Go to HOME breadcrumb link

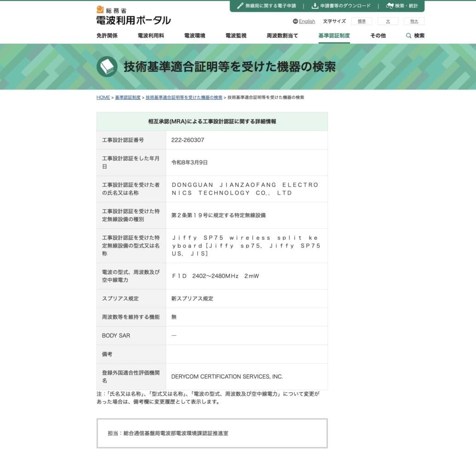click(x=103, y=98)
